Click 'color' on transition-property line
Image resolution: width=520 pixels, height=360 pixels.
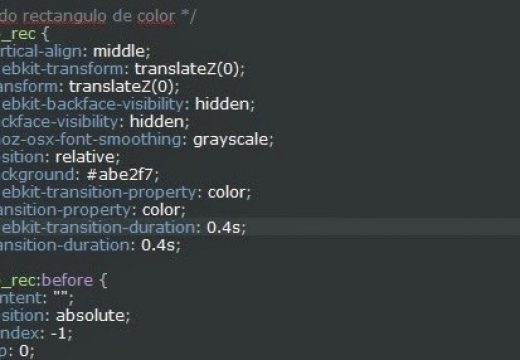coord(161,210)
